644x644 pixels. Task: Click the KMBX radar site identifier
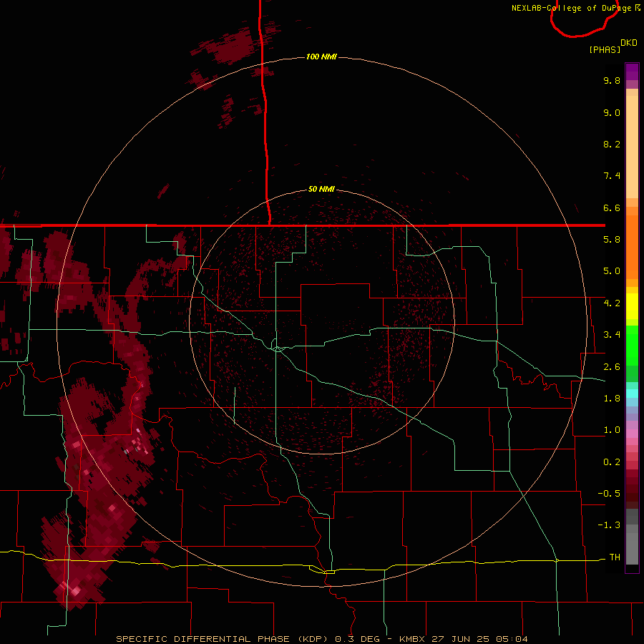(x=413, y=639)
